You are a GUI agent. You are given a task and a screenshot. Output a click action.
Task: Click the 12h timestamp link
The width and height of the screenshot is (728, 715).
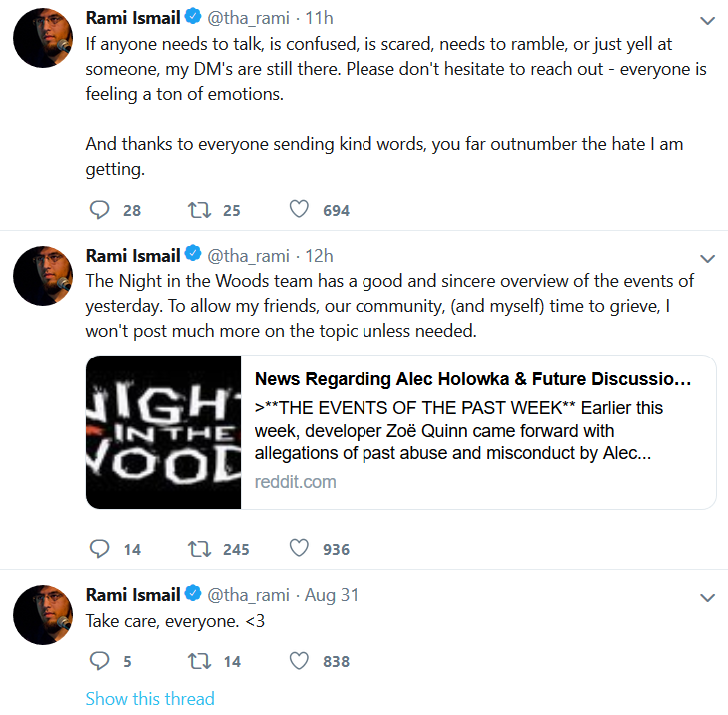(319, 256)
